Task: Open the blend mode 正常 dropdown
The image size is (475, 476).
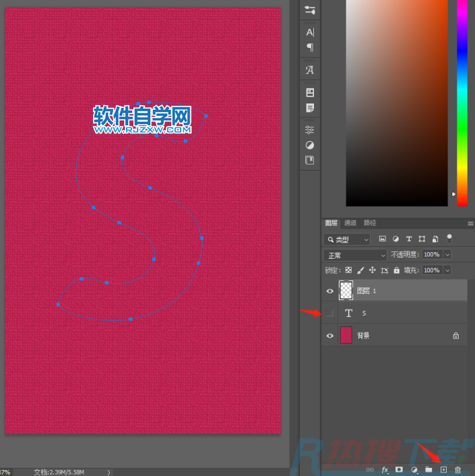Action: [x=355, y=255]
